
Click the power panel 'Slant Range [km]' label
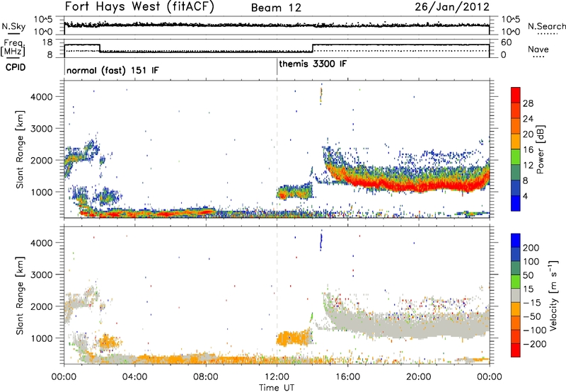(x=20, y=150)
